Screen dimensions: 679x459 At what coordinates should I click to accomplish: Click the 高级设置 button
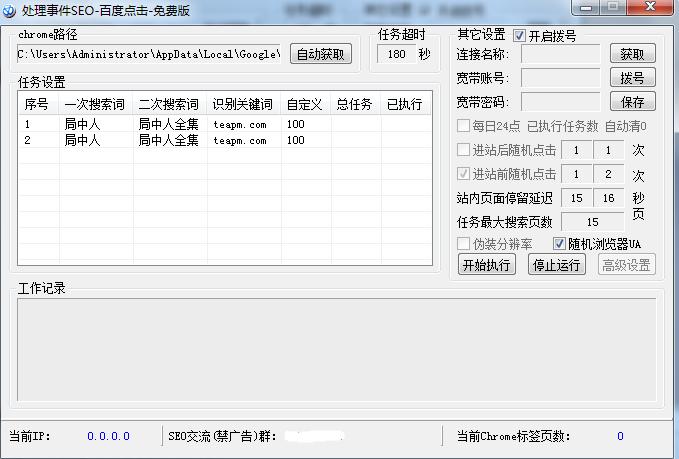[x=627, y=265]
